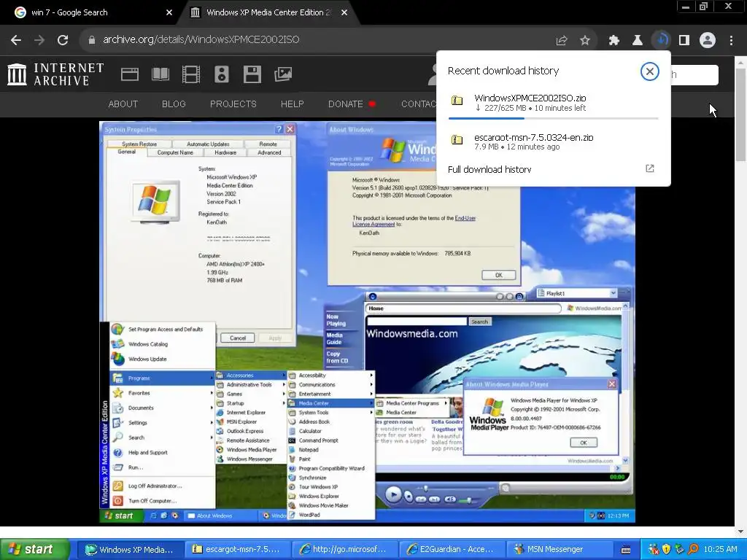Toggle the side panel icon
The width and height of the screenshot is (747, 560).
[684, 41]
